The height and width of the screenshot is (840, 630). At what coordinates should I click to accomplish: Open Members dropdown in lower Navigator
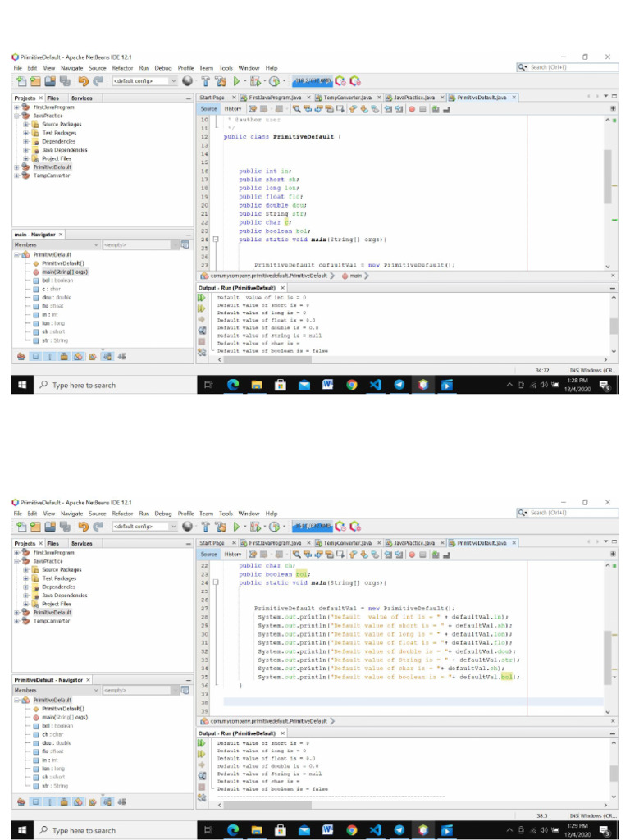click(57, 690)
